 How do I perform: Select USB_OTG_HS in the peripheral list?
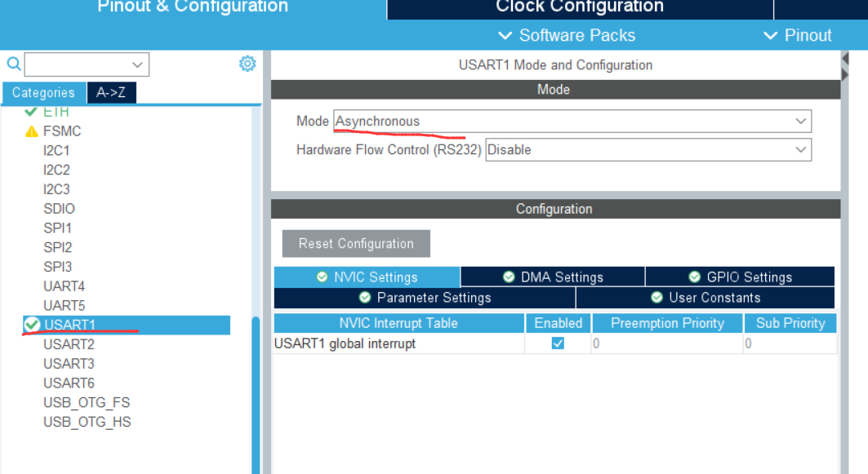point(87,422)
